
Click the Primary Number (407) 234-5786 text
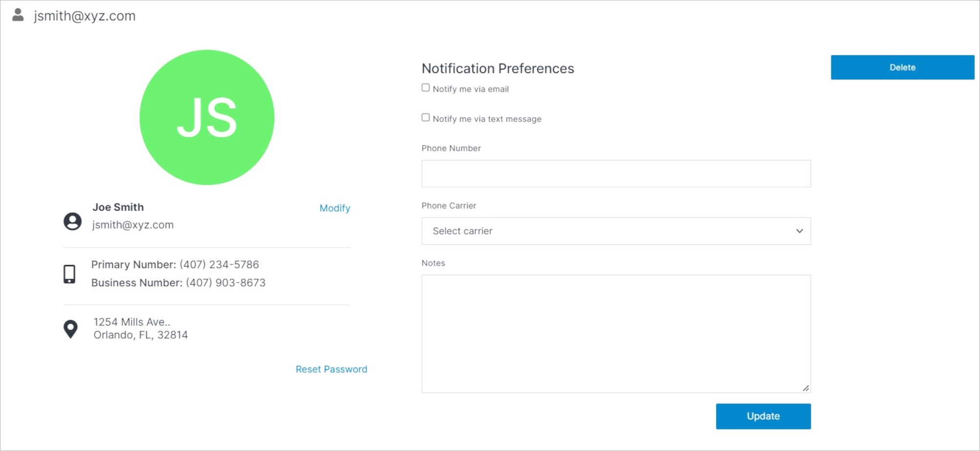click(x=175, y=265)
